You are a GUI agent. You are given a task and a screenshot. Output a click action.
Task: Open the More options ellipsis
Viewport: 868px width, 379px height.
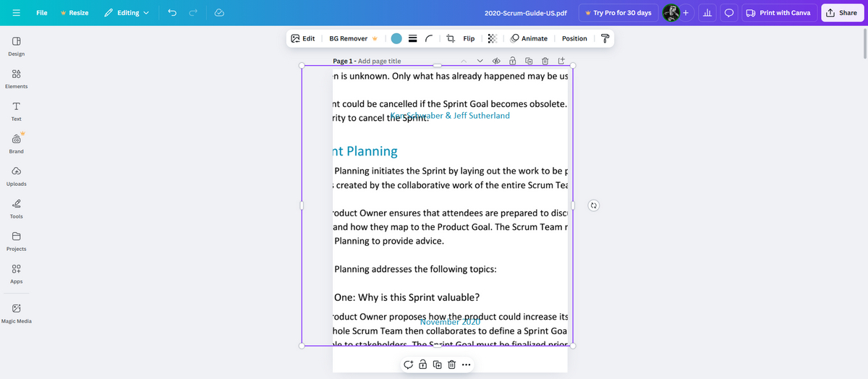466,364
